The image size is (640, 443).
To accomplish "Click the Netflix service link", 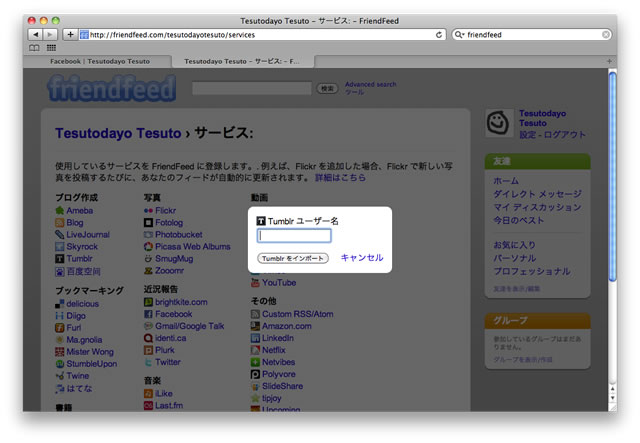I will pos(274,350).
